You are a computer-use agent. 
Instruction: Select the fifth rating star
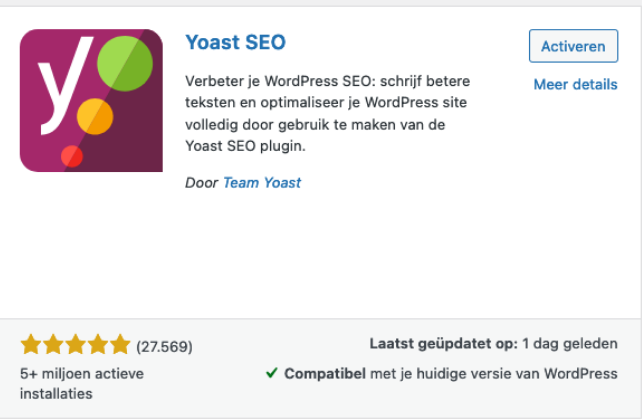[120, 344]
